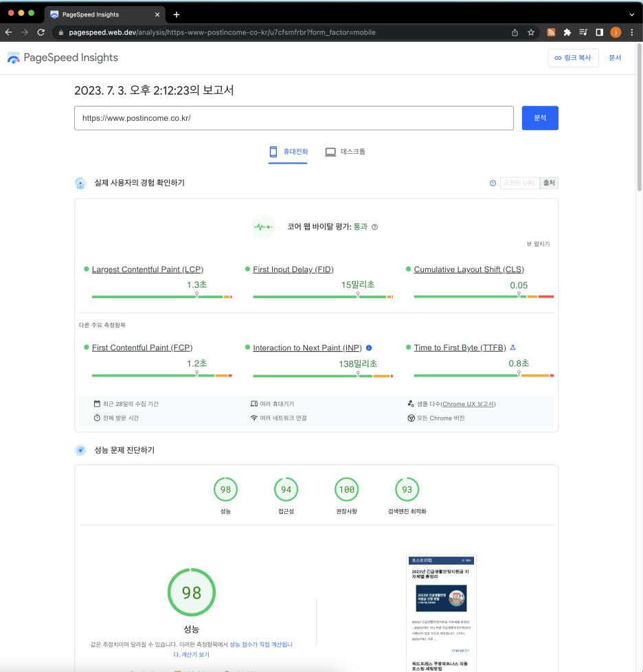Click the 링크 복사 copy link button

pyautogui.click(x=573, y=58)
